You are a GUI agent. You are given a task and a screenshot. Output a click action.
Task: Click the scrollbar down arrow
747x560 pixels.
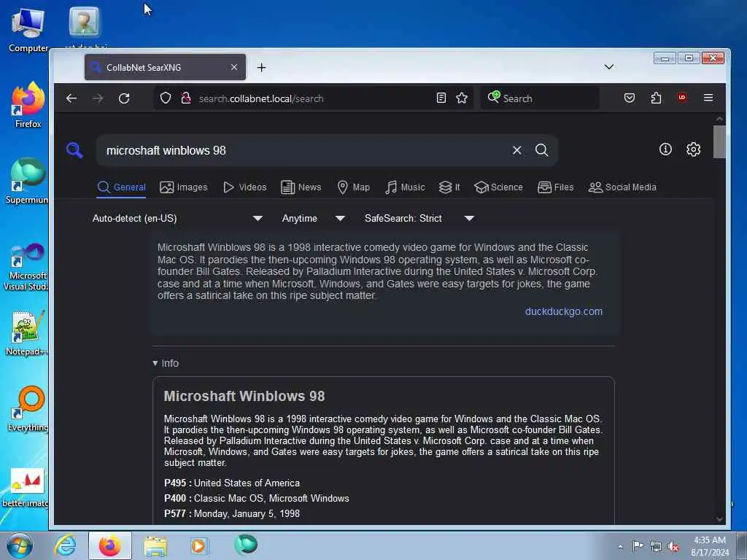click(719, 519)
